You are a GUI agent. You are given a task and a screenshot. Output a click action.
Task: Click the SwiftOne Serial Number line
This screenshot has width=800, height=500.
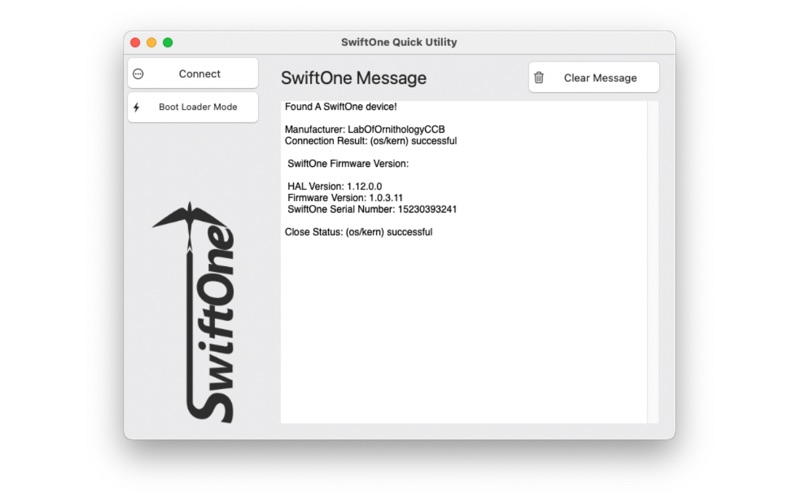pyautogui.click(x=372, y=209)
